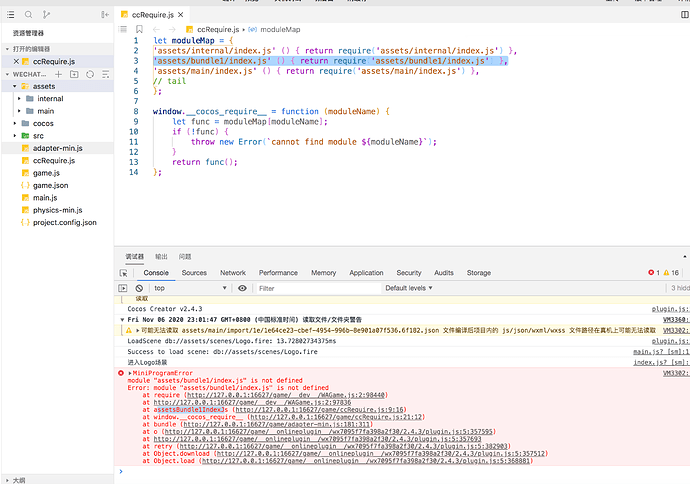This screenshot has width=690, height=484.
Task: Expand the cocos folder
Action: (x=15, y=123)
